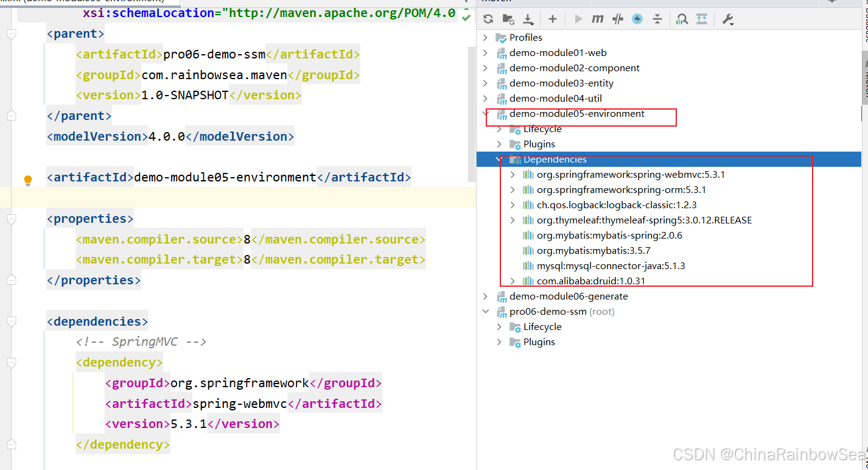Viewport: 868px width, 470px height.
Task: Expand logback-classic:1.2.3 dependency
Action: pyautogui.click(x=513, y=205)
